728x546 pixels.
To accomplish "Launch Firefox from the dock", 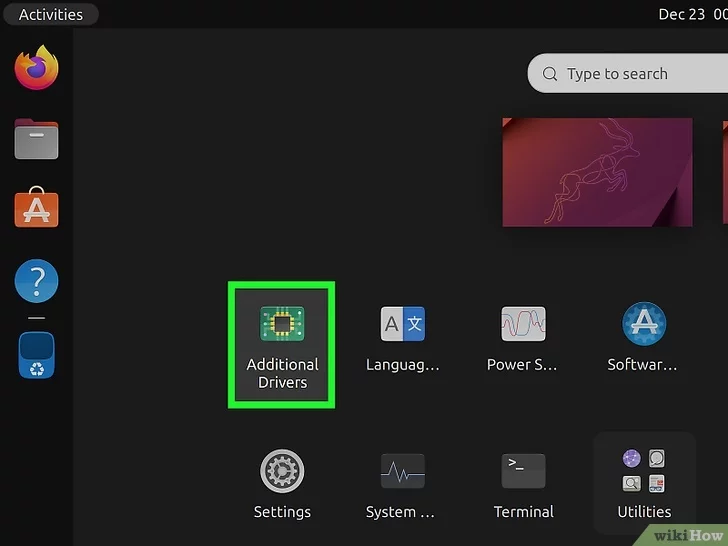I will 36,67.
